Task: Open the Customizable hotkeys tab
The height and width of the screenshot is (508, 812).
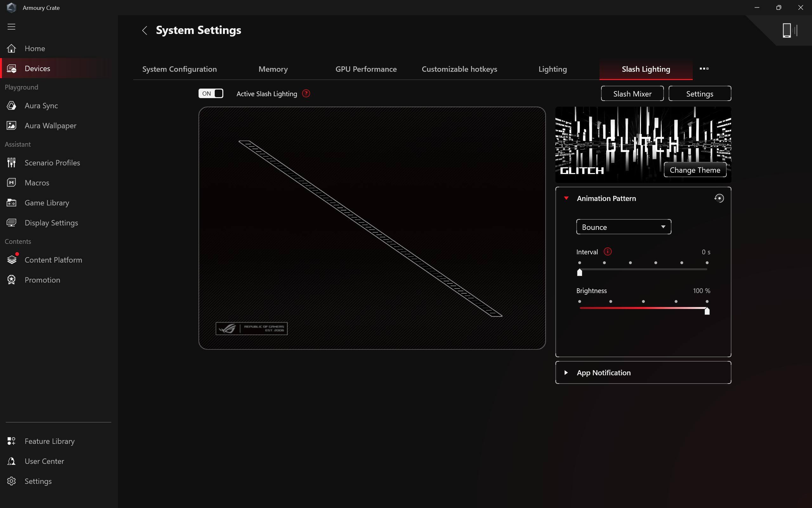Action: (459, 69)
